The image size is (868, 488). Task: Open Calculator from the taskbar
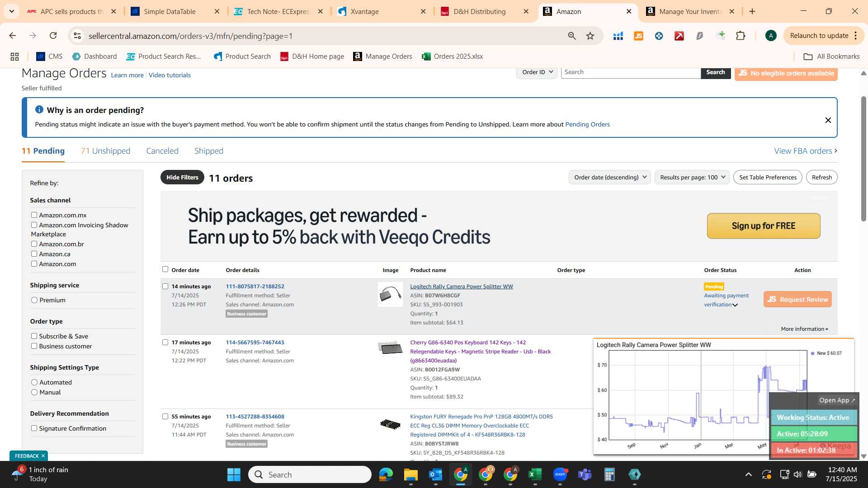(x=609, y=475)
